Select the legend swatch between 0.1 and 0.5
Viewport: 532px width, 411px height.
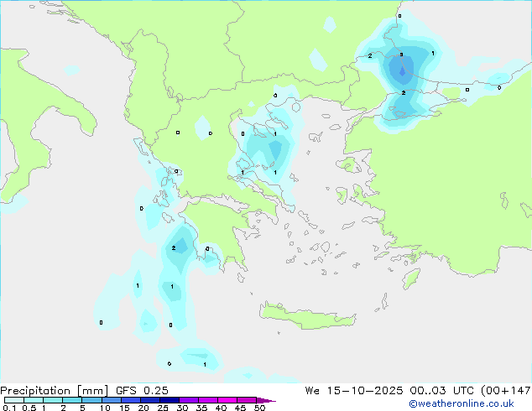coord(14,400)
